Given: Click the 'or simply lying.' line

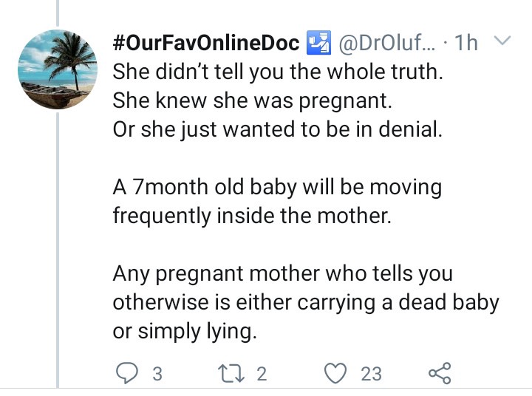Looking at the screenshot, I should pyautogui.click(x=185, y=331).
